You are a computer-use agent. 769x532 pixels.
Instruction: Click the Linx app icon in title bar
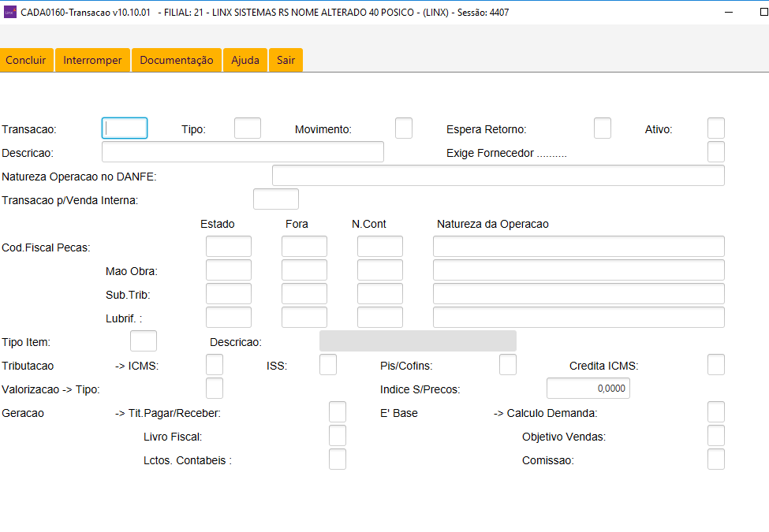point(10,12)
